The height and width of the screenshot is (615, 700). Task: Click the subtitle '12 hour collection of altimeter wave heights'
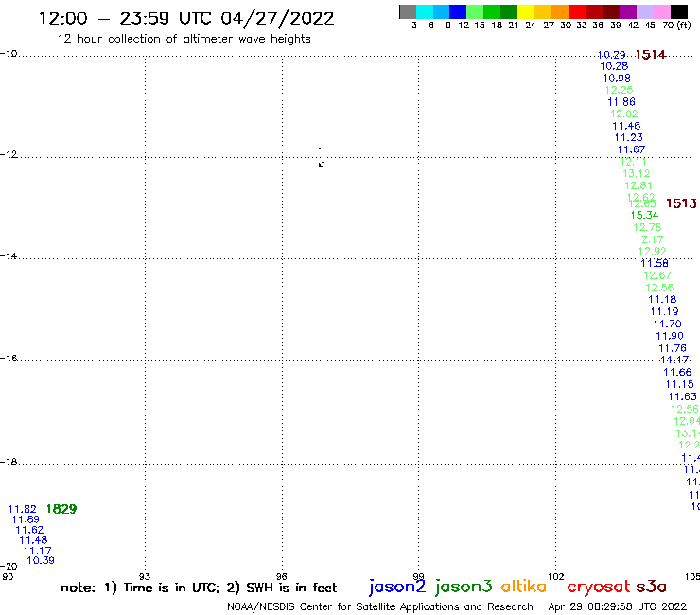pyautogui.click(x=184, y=39)
